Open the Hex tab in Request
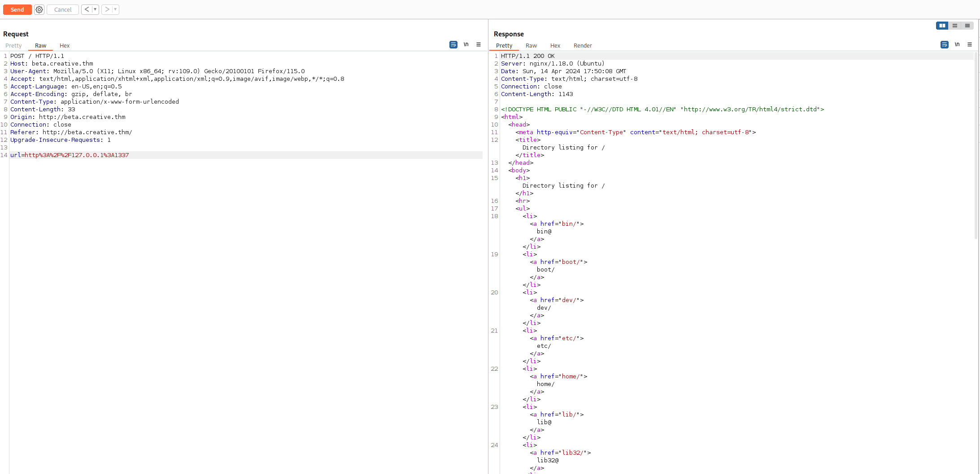 tap(65, 45)
